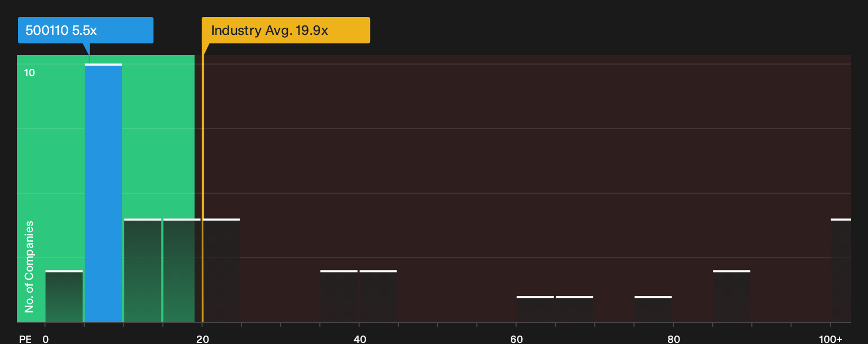Click the 0 to 5 PE bar
Image resolution: width=868 pixels, height=344 pixels.
click(x=64, y=296)
